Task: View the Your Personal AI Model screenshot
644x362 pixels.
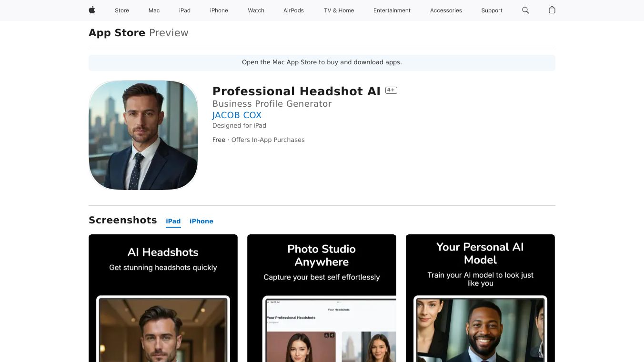Action: (480, 298)
